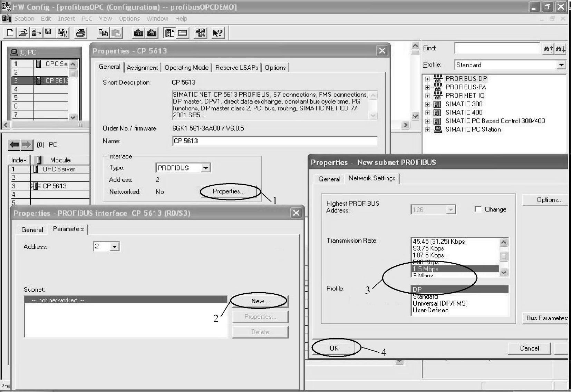571x392 pixels.
Task: Click the Download to Module toolbar icon
Action: tap(138, 33)
